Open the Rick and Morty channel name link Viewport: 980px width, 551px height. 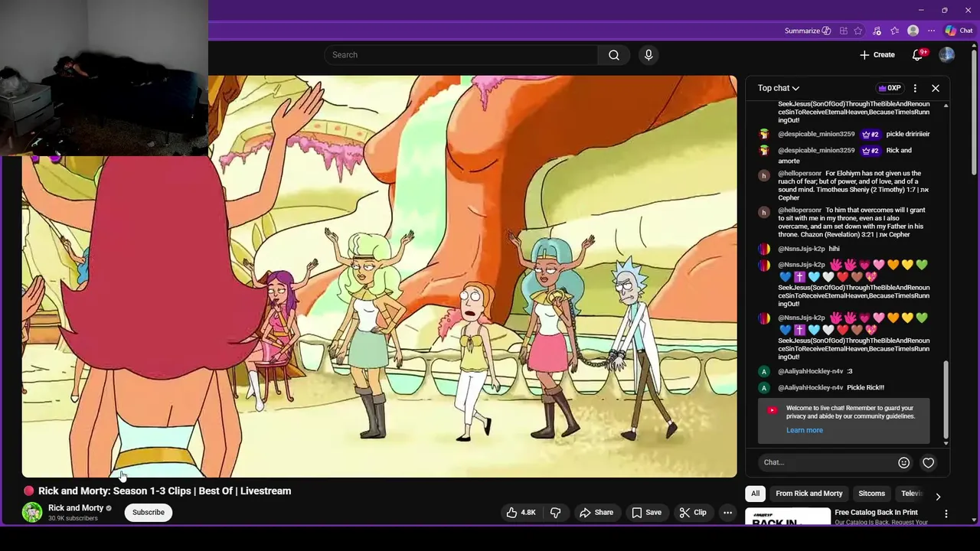pyautogui.click(x=76, y=508)
